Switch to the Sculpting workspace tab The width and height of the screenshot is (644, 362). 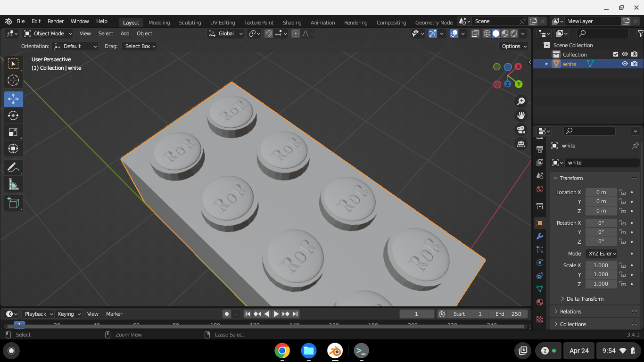(x=190, y=23)
